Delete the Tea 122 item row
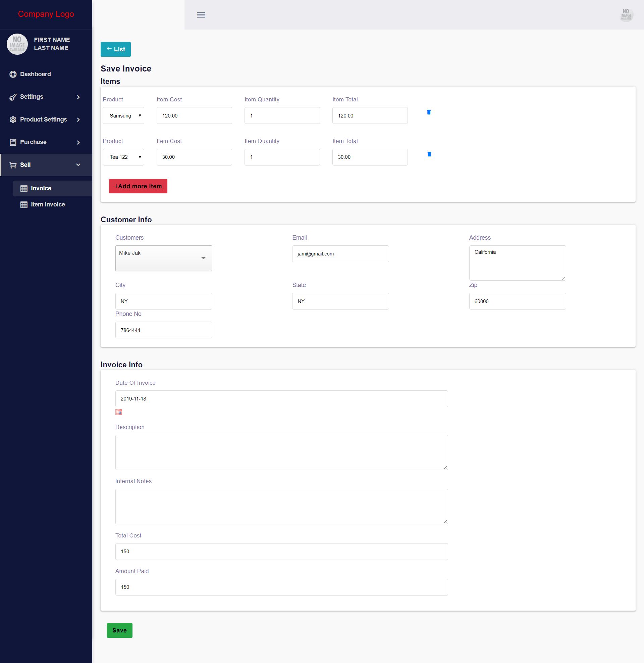 (x=429, y=154)
